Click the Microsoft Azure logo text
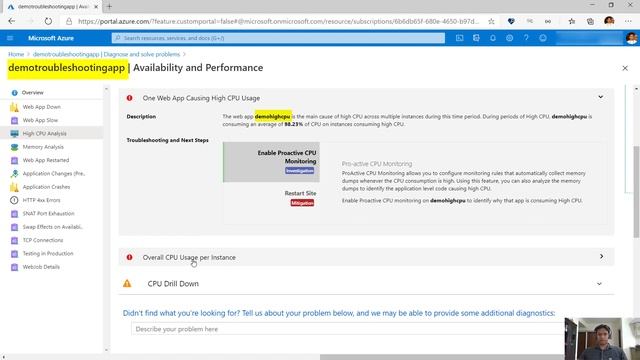640x360 pixels. (51, 38)
